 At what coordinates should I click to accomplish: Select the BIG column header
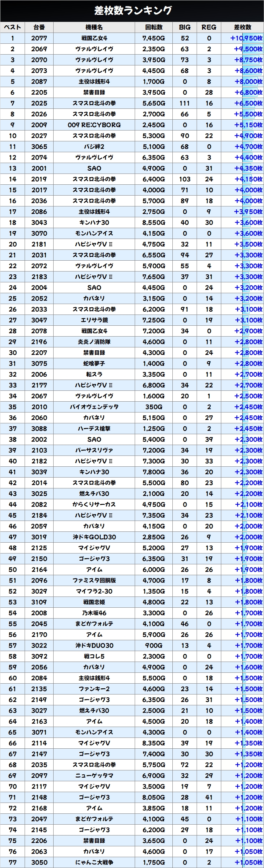tap(185, 27)
